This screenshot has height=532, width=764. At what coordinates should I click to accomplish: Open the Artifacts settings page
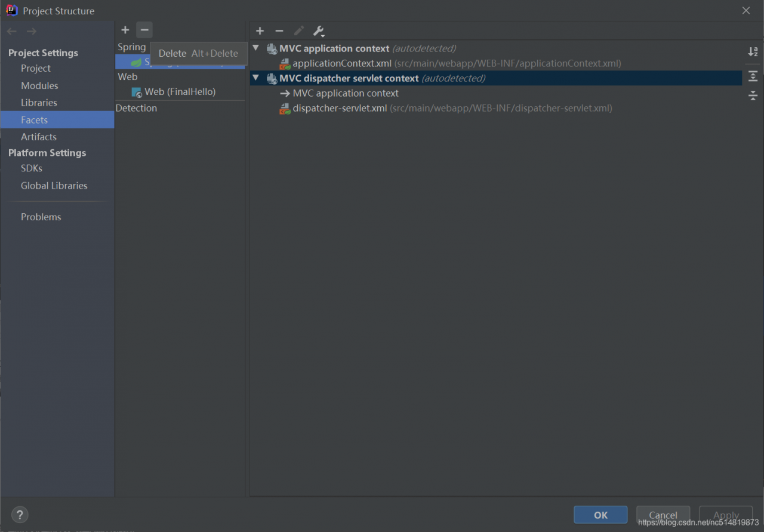(39, 137)
